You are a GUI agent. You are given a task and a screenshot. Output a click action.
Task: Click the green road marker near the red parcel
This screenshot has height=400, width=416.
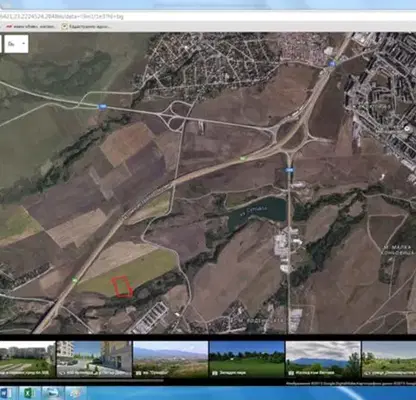75,280
